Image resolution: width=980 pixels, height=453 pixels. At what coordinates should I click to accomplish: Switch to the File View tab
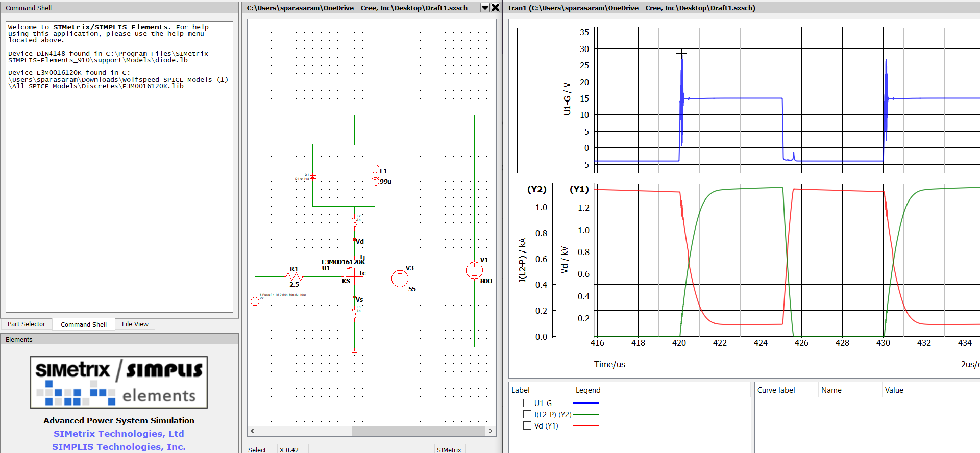coord(135,324)
